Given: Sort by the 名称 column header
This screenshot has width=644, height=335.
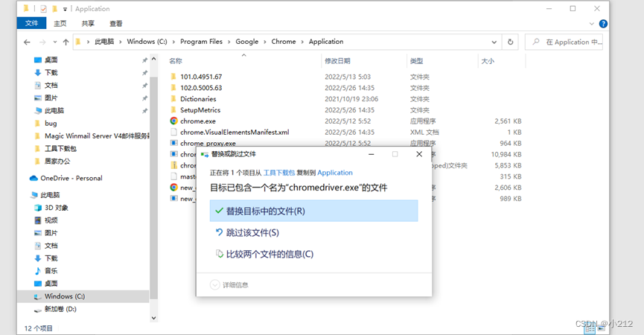Looking at the screenshot, I should [x=176, y=61].
